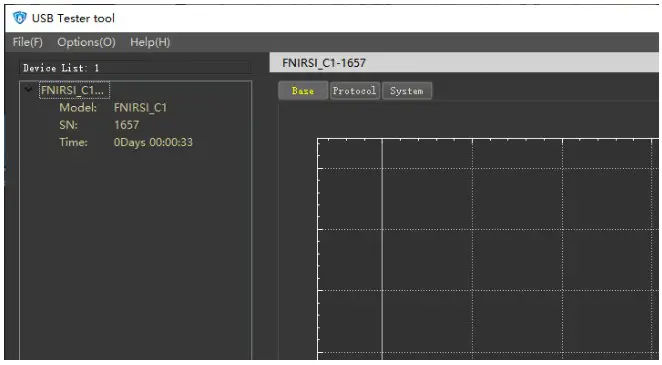The height and width of the screenshot is (365, 662).
Task: Click the USB Tester tool window title
Action: [x=73, y=18]
